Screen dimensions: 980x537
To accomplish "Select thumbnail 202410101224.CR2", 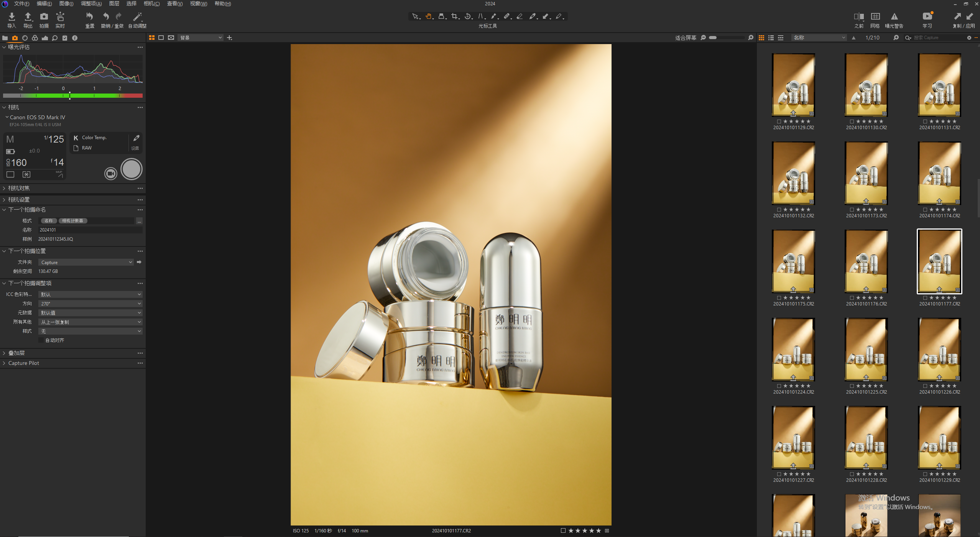I will [x=793, y=349].
